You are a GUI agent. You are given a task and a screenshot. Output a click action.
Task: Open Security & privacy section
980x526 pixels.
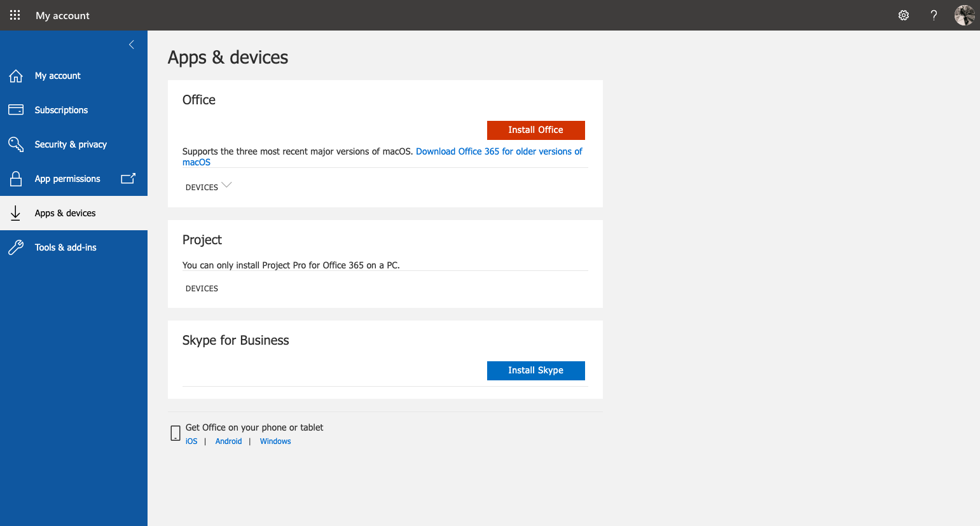tap(74, 144)
